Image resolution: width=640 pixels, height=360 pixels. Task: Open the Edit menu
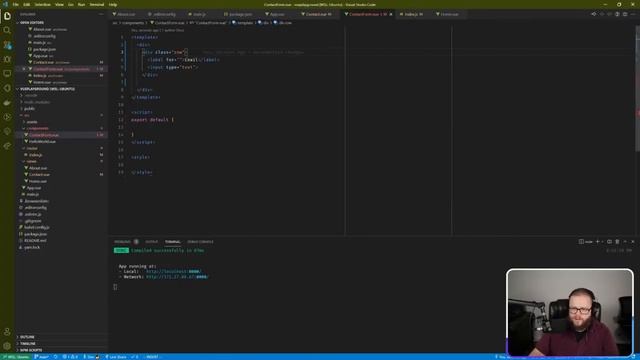pyautogui.click(x=27, y=4)
